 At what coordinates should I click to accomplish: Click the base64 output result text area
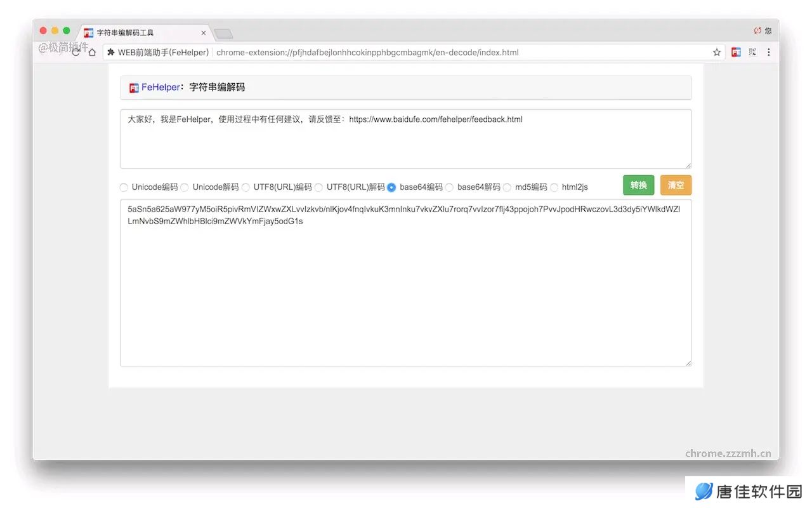405,283
